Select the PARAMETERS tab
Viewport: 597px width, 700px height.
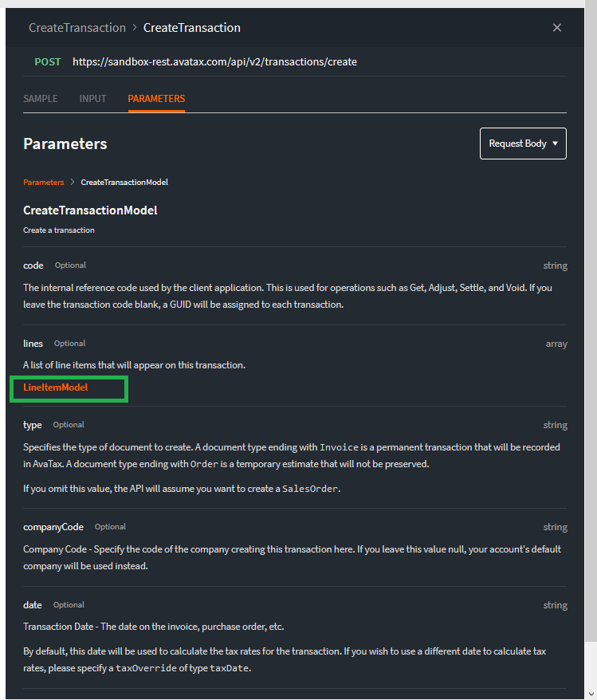[x=156, y=99]
